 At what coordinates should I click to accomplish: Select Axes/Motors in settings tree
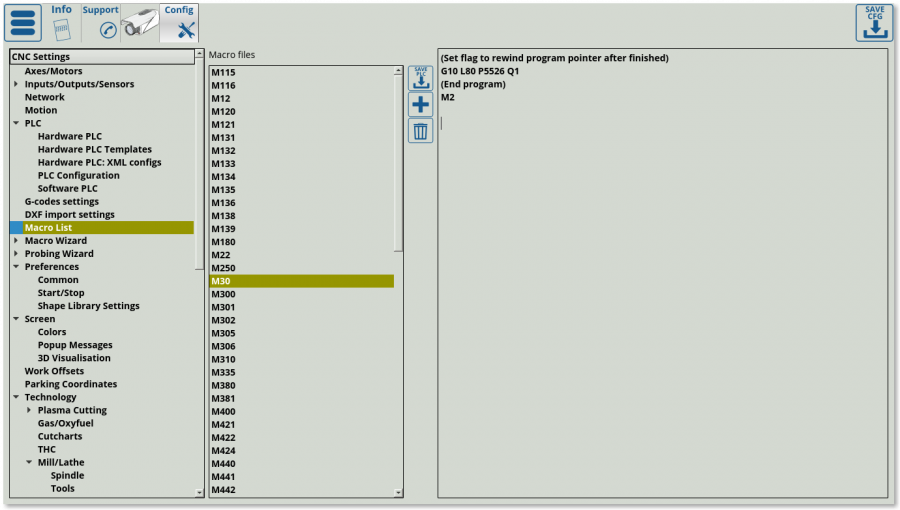point(53,71)
